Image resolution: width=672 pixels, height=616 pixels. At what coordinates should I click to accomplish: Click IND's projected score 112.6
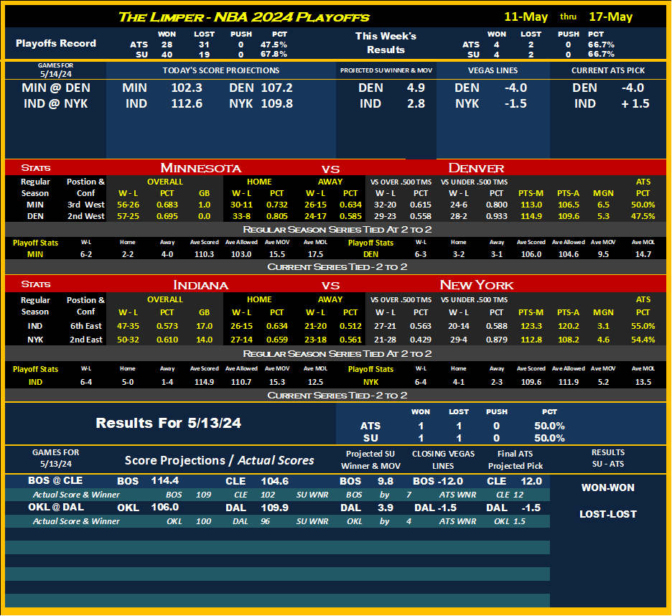[x=187, y=103]
